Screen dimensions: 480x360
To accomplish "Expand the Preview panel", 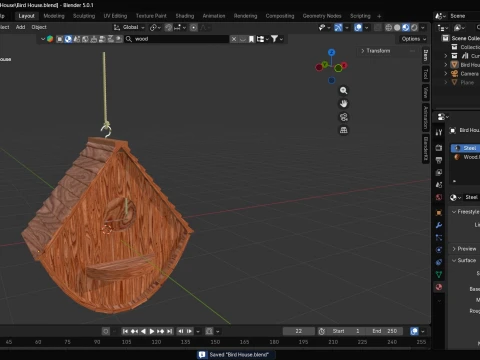I will point(464,249).
